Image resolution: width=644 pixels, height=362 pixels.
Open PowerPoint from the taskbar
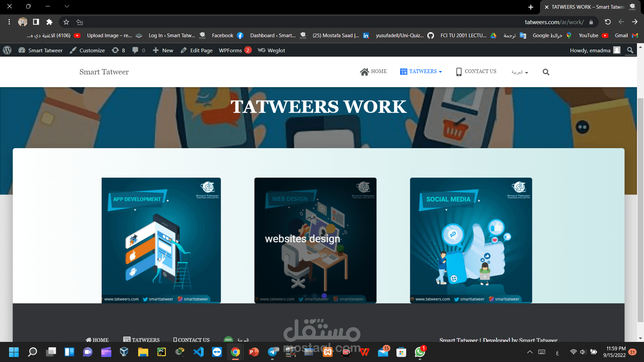[x=254, y=352]
